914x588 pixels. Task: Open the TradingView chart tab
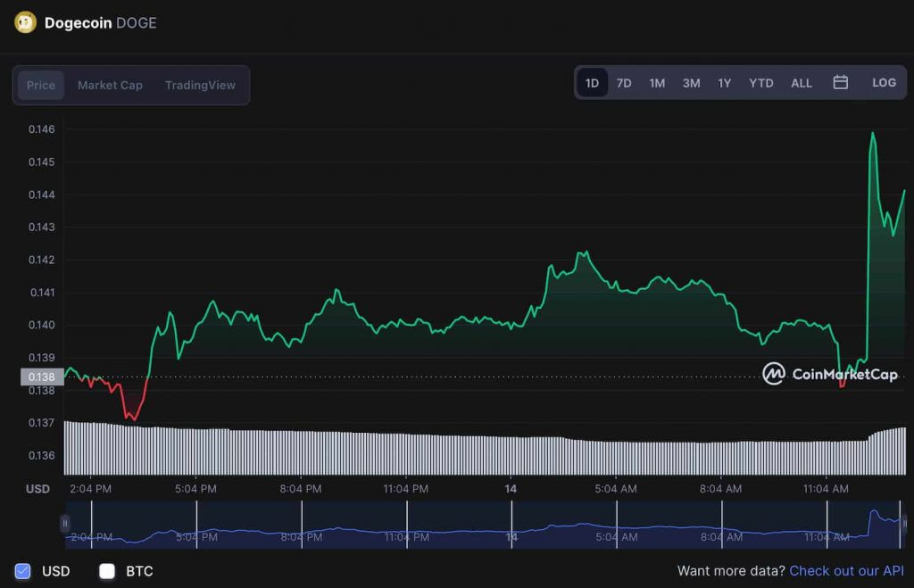pyautogui.click(x=200, y=85)
